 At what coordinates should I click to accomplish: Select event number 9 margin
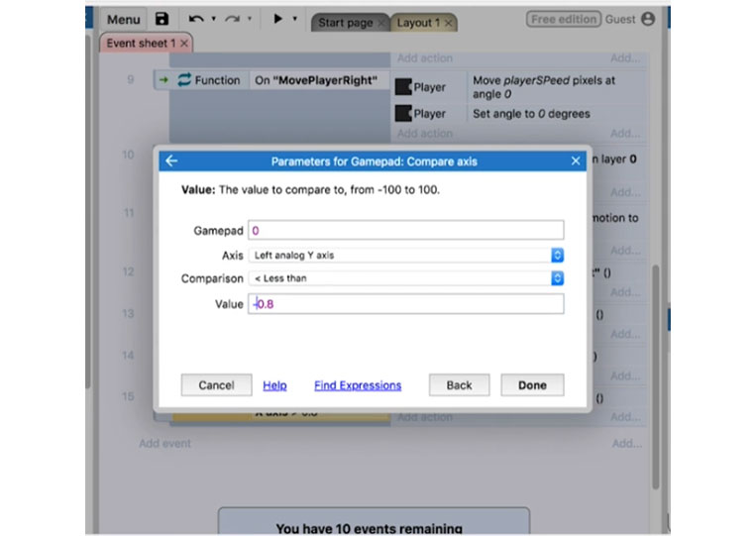pyautogui.click(x=130, y=79)
